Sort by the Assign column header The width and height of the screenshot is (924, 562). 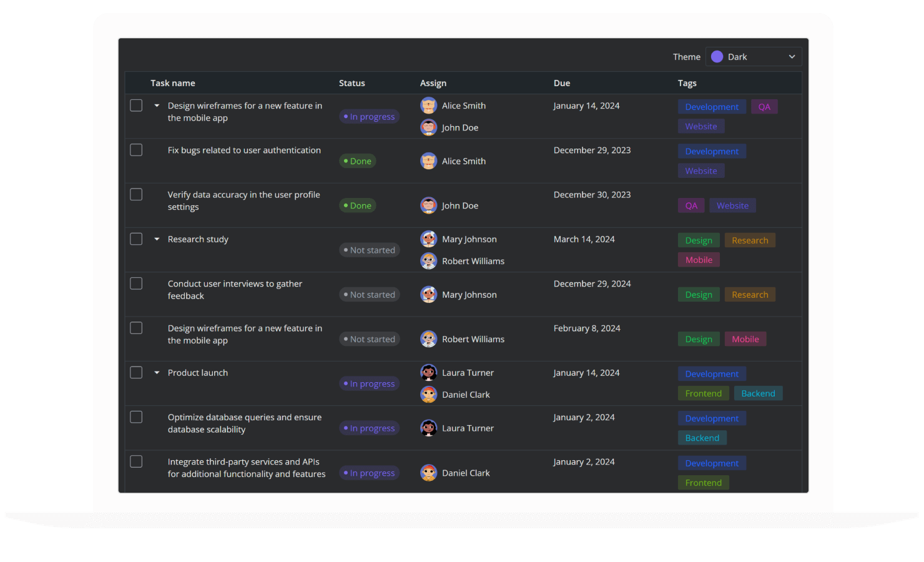coord(433,83)
